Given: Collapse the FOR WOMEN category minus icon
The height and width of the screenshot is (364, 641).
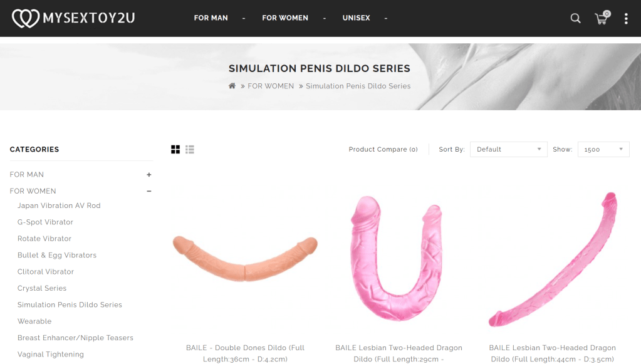Looking at the screenshot, I should point(149,191).
